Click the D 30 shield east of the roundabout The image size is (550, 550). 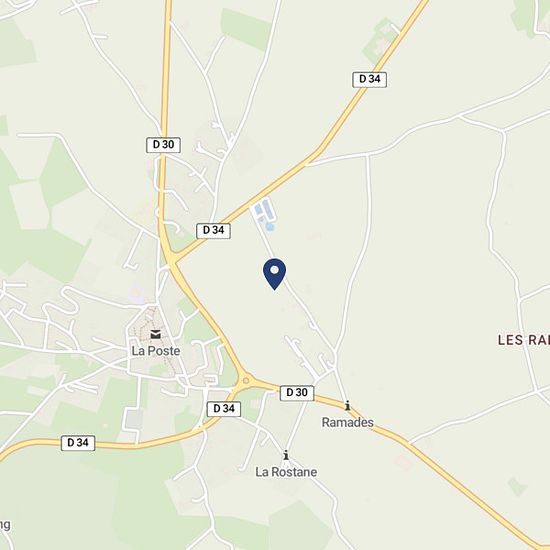point(297,393)
